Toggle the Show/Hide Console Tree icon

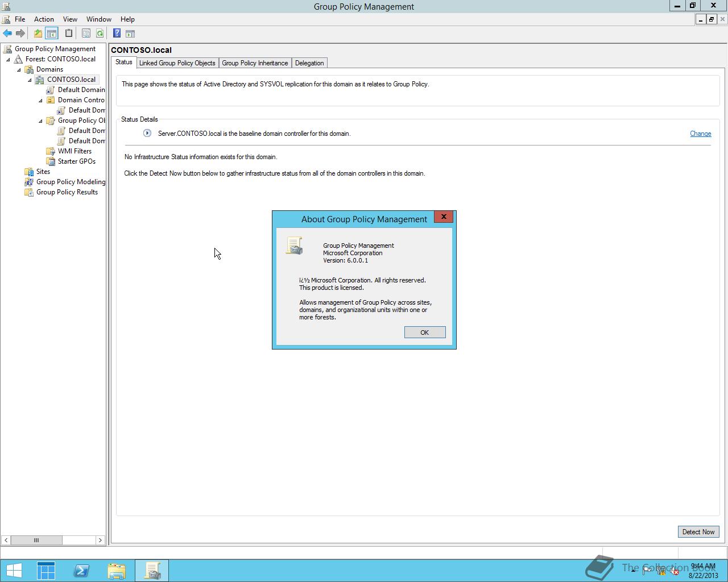(x=51, y=34)
